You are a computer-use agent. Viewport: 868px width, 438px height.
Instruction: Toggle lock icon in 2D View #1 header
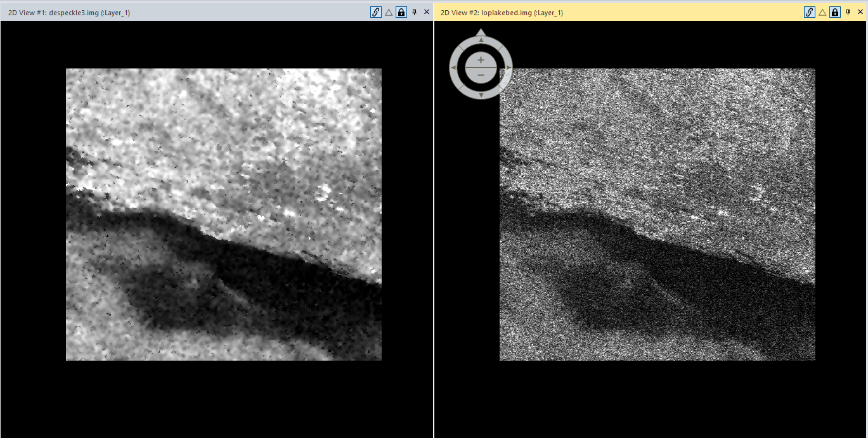[401, 12]
